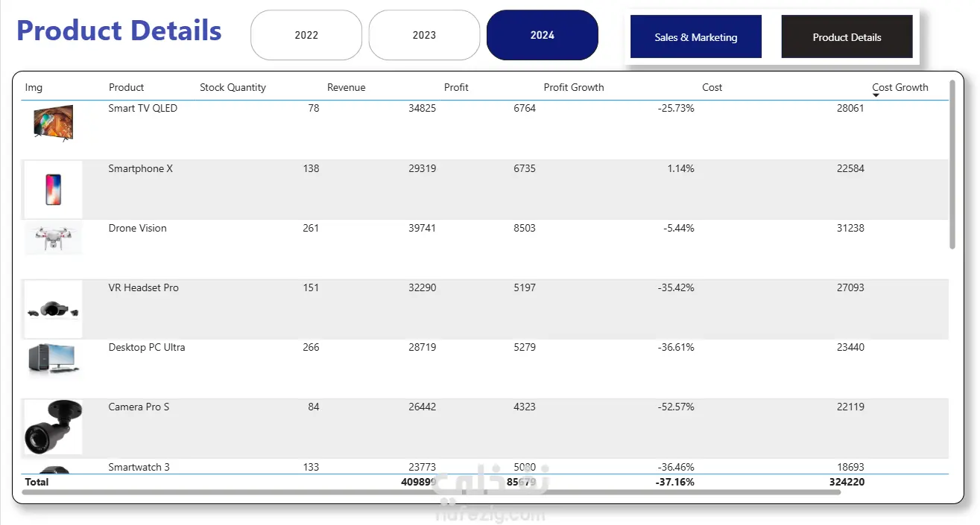
Task: Click the Smartphone X product image
Action: pos(53,189)
